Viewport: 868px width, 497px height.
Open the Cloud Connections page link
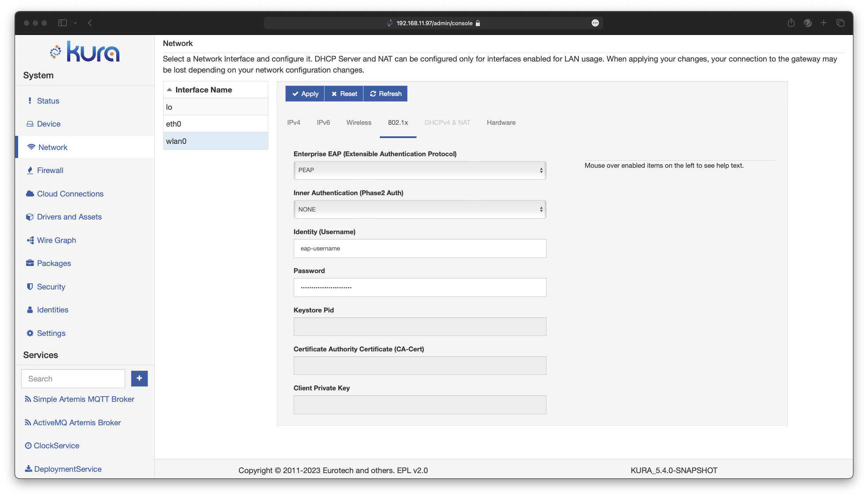[x=70, y=194]
